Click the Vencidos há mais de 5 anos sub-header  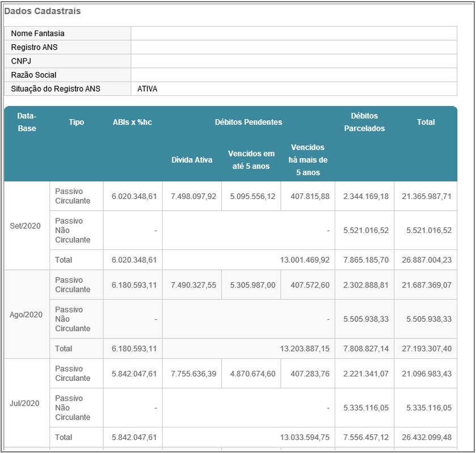[x=307, y=160]
